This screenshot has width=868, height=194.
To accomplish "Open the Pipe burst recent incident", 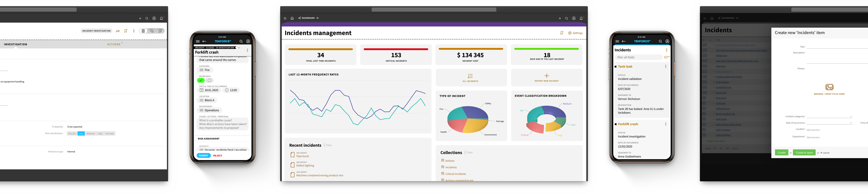I will [303, 156].
